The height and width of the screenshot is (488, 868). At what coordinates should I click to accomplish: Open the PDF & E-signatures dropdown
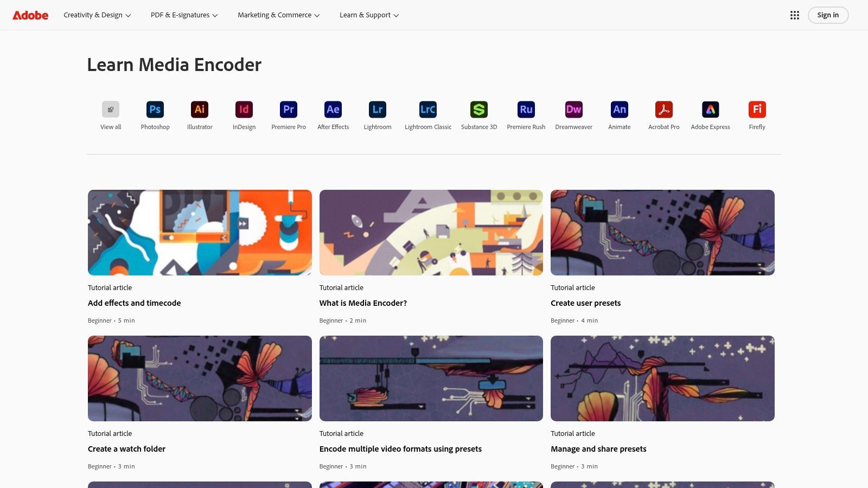click(183, 15)
